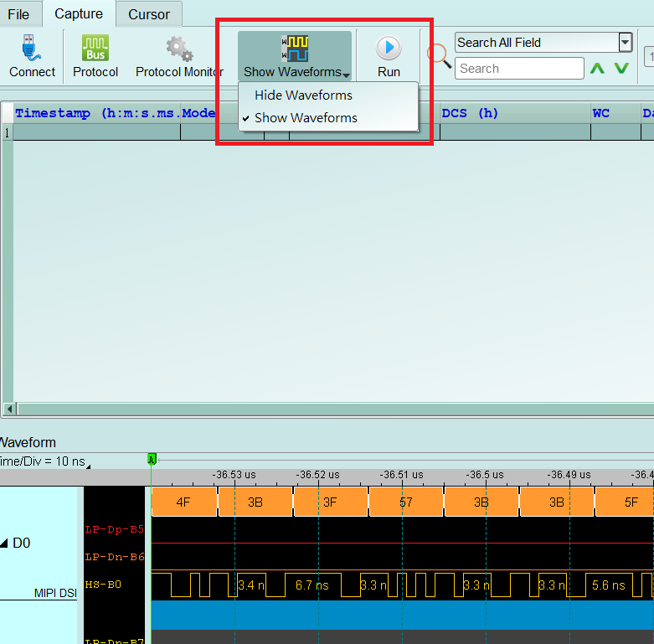Open the Protocol Bus settings
Screen dimensions: 654x644
pos(95,56)
